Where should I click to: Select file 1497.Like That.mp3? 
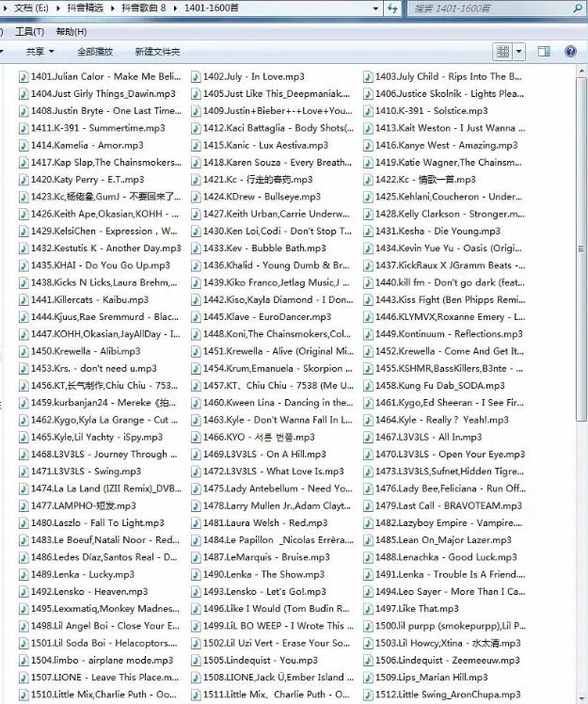411,609
